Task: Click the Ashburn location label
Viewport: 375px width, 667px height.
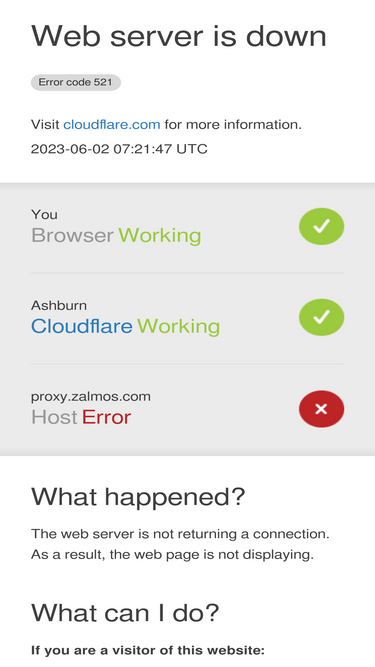Action: tap(59, 305)
